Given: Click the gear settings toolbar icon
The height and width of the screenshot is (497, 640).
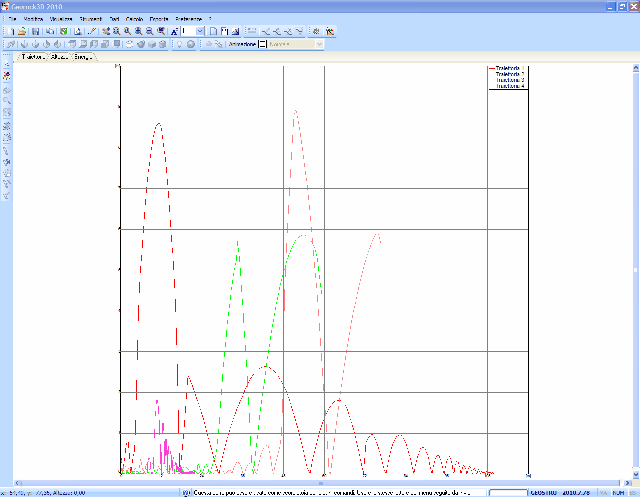Looking at the screenshot, I should pos(316,31).
